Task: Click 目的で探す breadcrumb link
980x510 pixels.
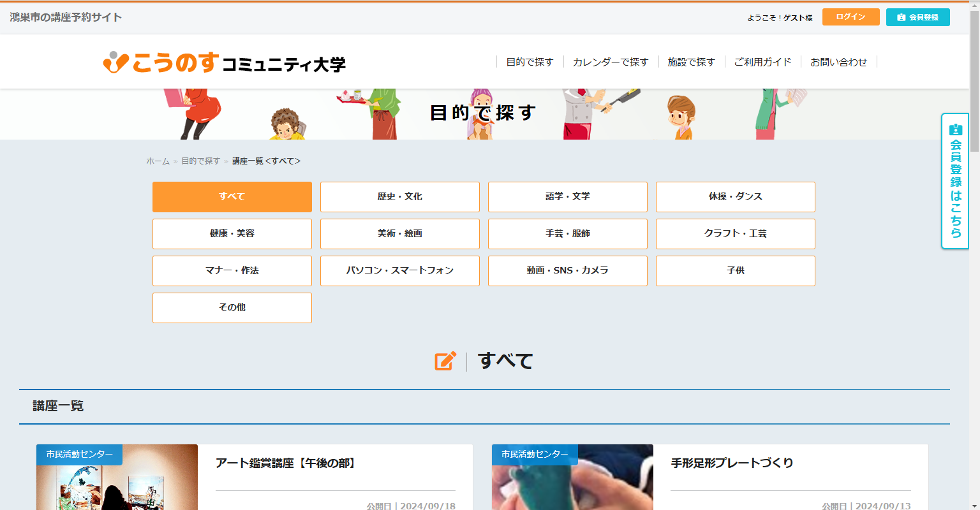Action: pos(200,161)
